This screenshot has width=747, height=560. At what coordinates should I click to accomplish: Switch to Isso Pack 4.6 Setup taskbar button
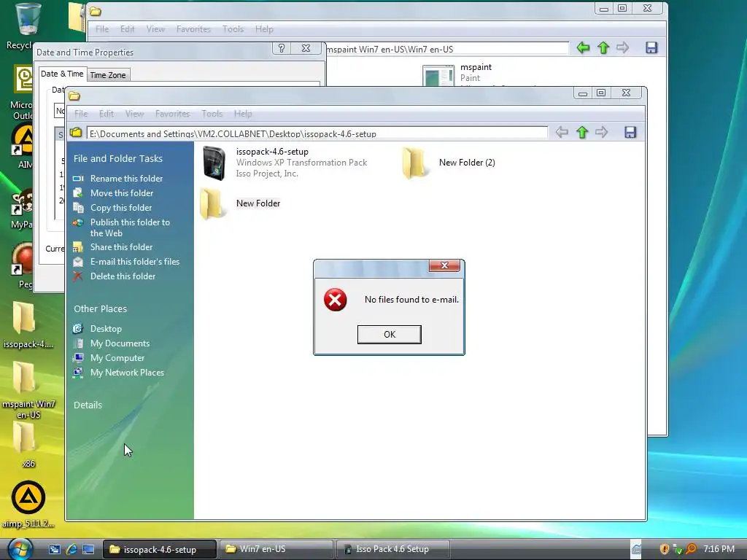click(392, 549)
